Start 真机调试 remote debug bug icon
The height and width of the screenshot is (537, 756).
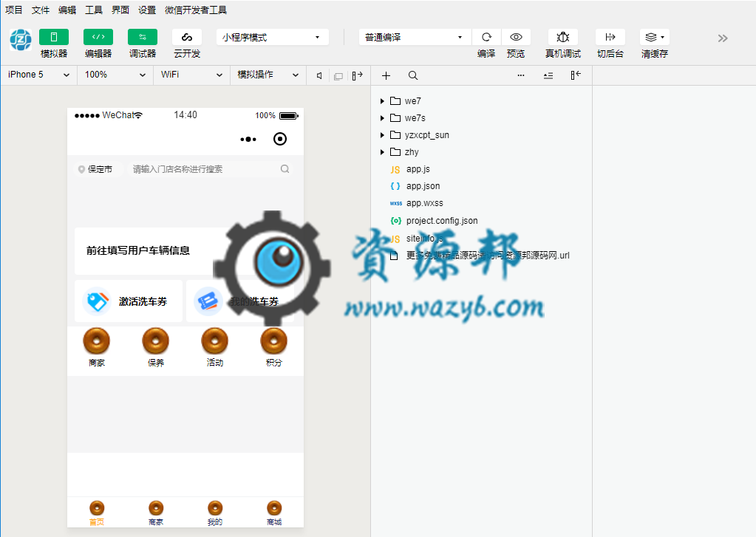click(x=562, y=37)
